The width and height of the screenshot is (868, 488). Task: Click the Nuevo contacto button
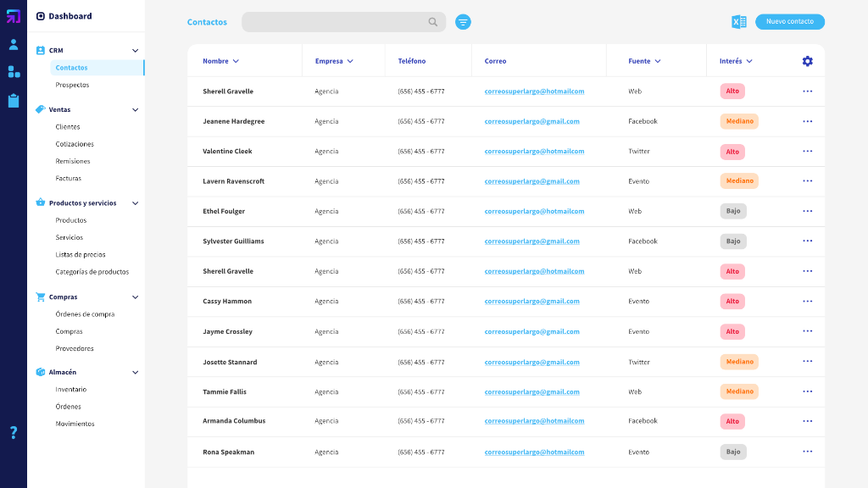tap(790, 21)
